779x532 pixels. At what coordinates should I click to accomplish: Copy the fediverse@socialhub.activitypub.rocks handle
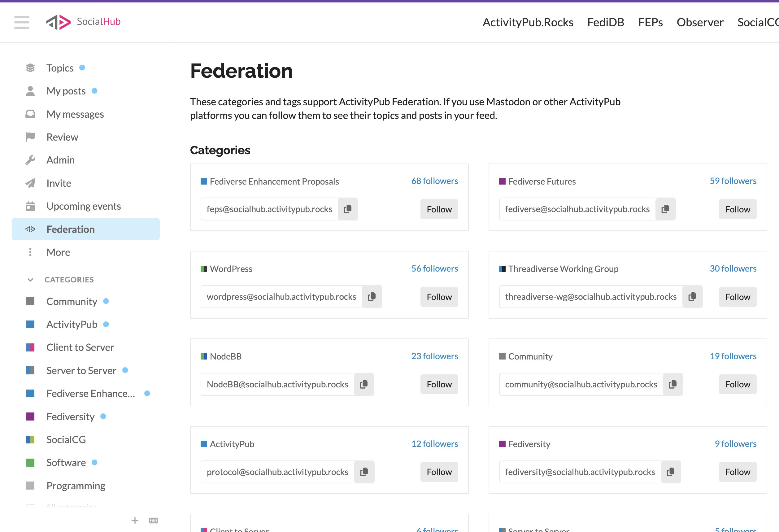coord(665,209)
